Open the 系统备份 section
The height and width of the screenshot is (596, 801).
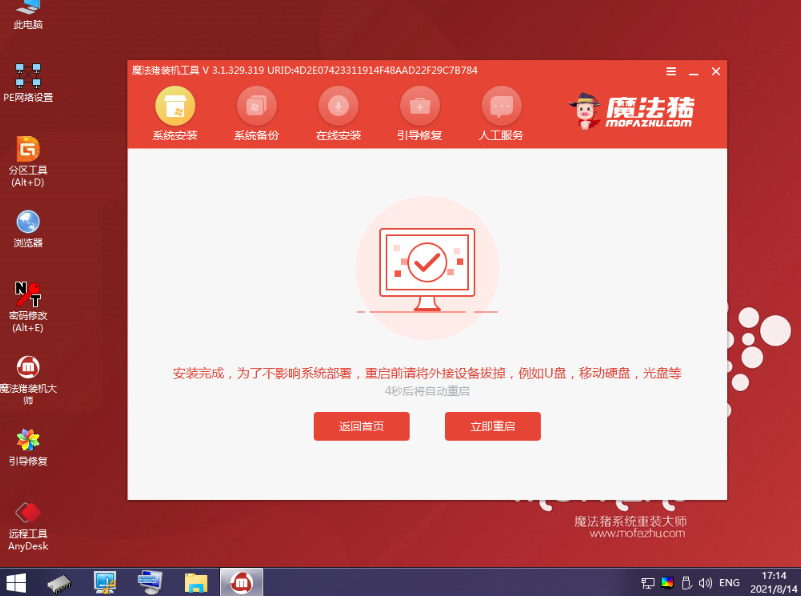(x=256, y=107)
